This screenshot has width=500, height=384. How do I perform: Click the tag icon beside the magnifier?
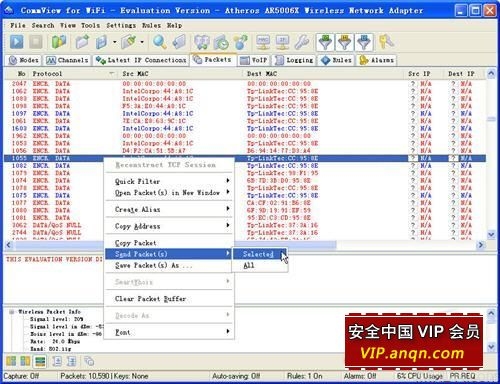179,42
